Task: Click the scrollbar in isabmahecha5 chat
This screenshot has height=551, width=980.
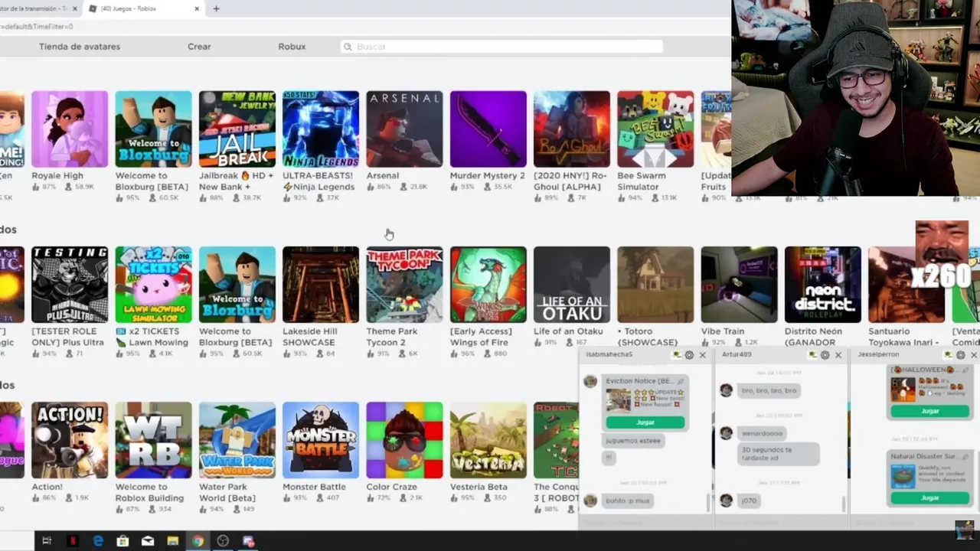Action: tap(708, 503)
